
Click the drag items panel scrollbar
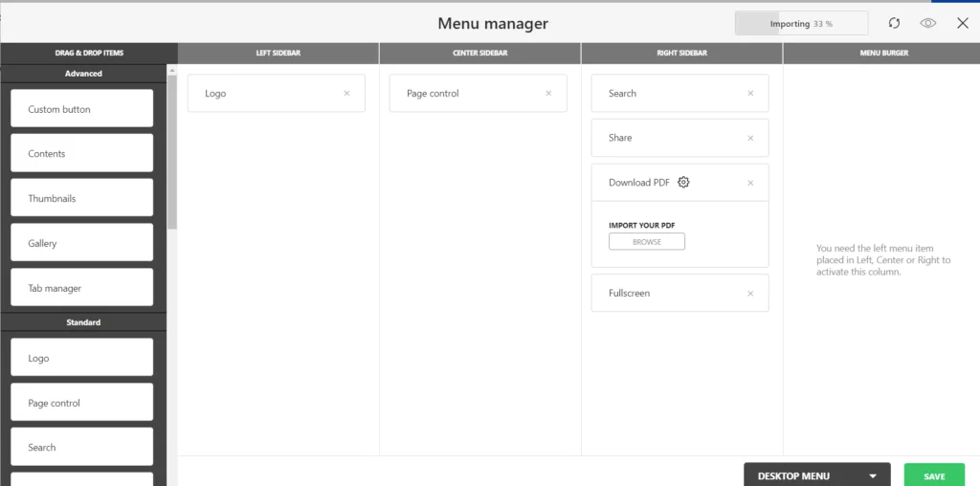(172, 152)
